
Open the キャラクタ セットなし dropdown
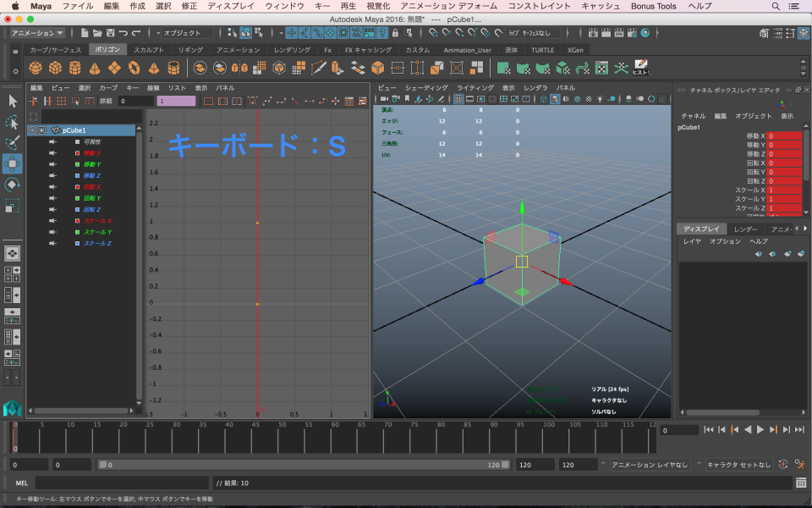(x=739, y=465)
